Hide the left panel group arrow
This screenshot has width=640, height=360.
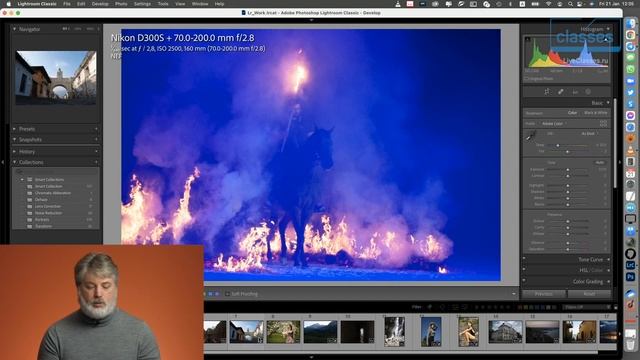coord(3,162)
